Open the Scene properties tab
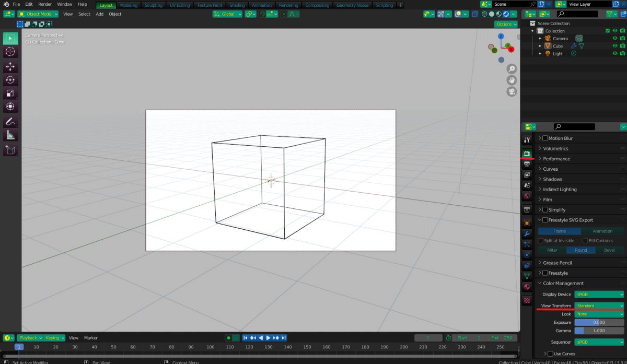The width and height of the screenshot is (627, 364). click(527, 185)
